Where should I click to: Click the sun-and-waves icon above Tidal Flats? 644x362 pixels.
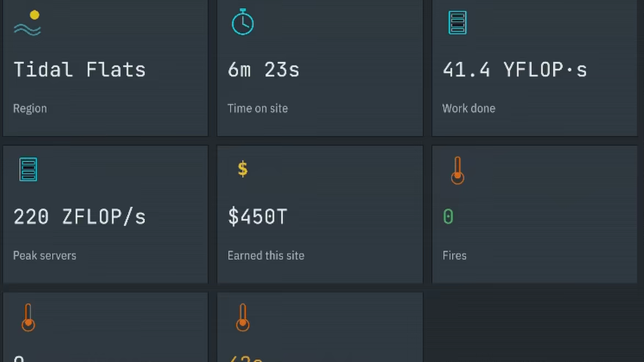pos(28,23)
